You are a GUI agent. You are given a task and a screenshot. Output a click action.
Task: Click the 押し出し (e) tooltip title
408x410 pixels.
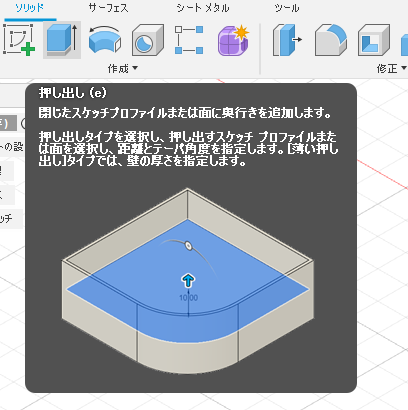pyautogui.click(x=73, y=93)
